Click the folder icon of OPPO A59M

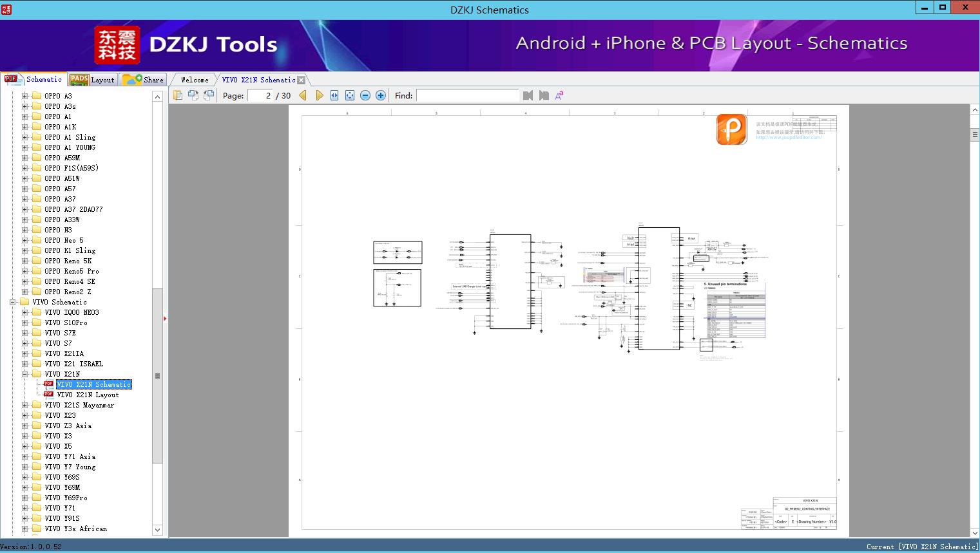[x=37, y=158]
